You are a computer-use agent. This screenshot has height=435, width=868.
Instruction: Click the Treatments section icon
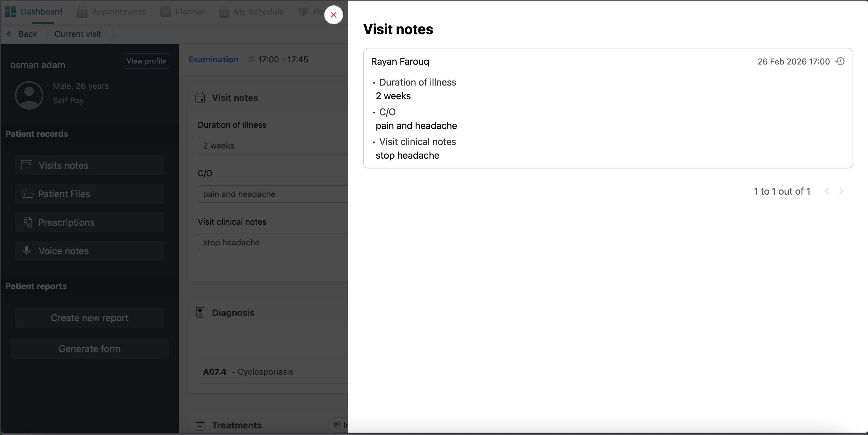200,425
